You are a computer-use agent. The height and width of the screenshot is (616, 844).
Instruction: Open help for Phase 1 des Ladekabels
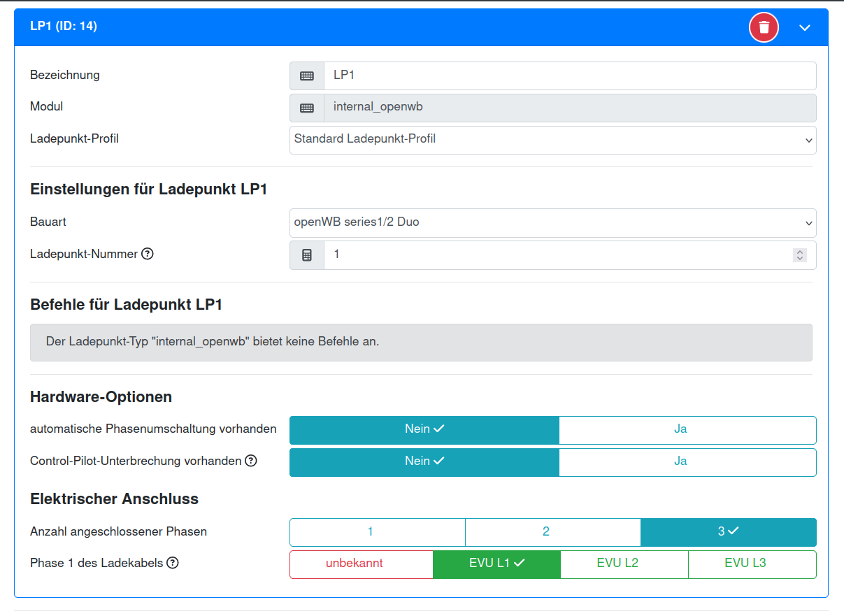(x=173, y=563)
